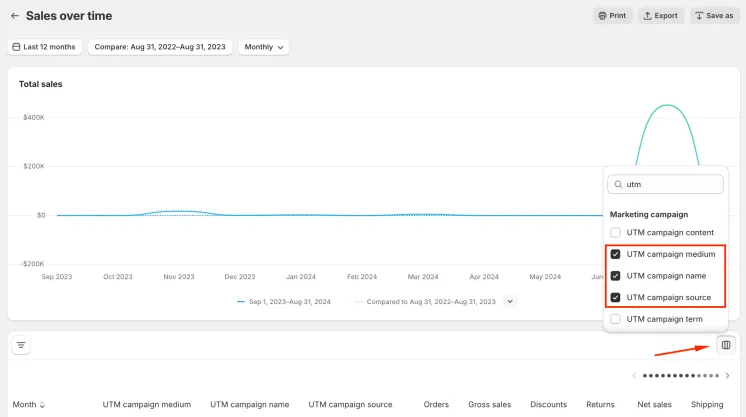
Task: Click the Marketing campaign section heading
Action: click(x=649, y=214)
